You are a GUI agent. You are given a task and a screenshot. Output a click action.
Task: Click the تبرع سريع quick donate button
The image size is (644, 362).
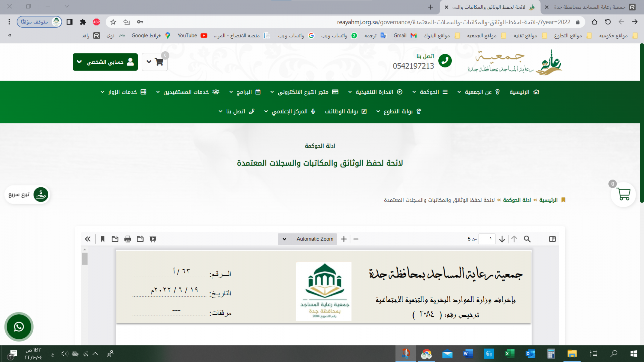27,195
